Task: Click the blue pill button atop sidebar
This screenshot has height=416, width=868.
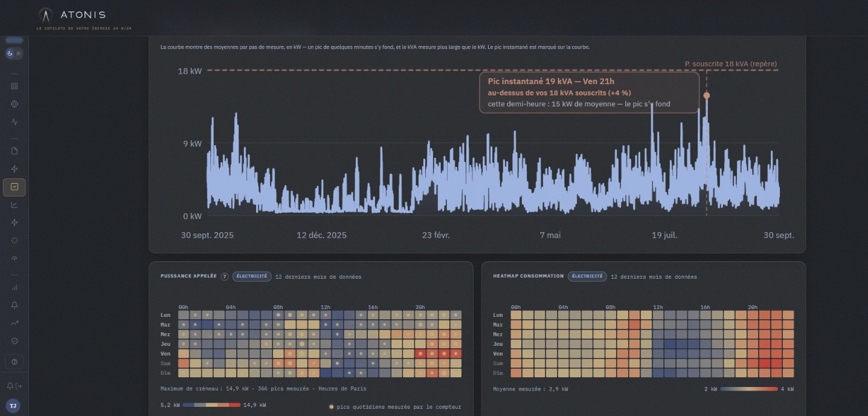Action: click(x=14, y=40)
